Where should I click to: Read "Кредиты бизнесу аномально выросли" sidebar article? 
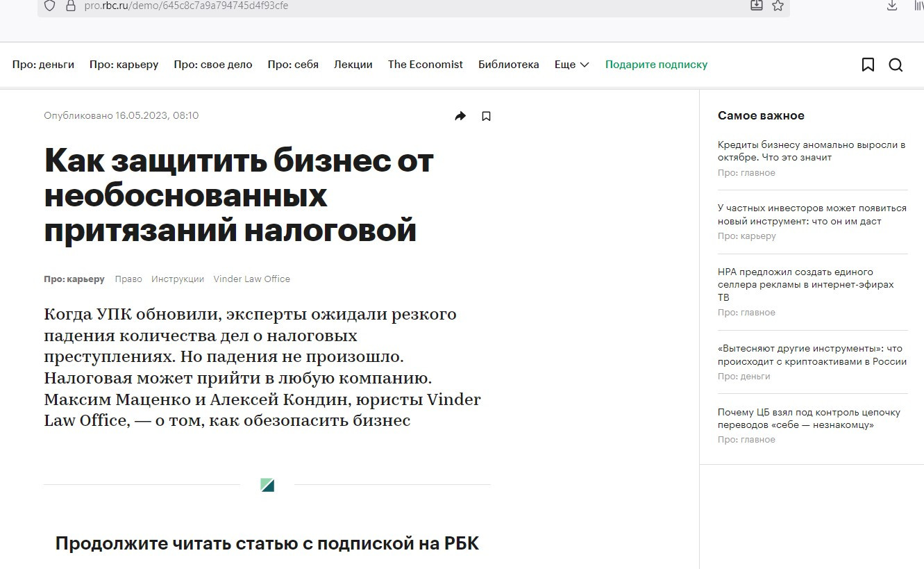812,151
